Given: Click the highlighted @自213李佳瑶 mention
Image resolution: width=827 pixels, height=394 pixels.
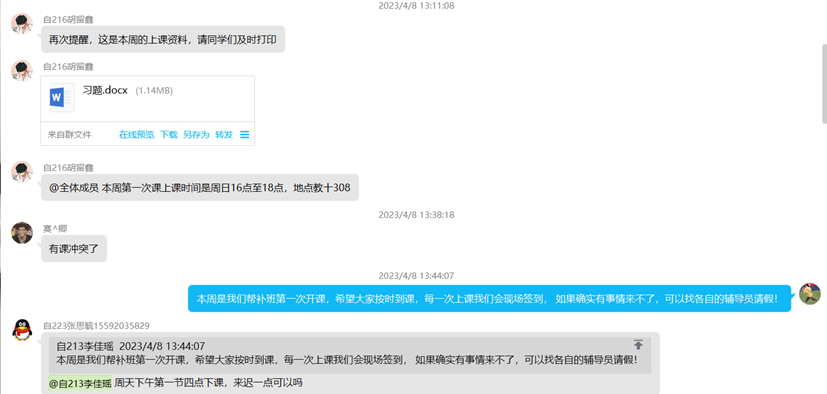Looking at the screenshot, I should (x=80, y=383).
